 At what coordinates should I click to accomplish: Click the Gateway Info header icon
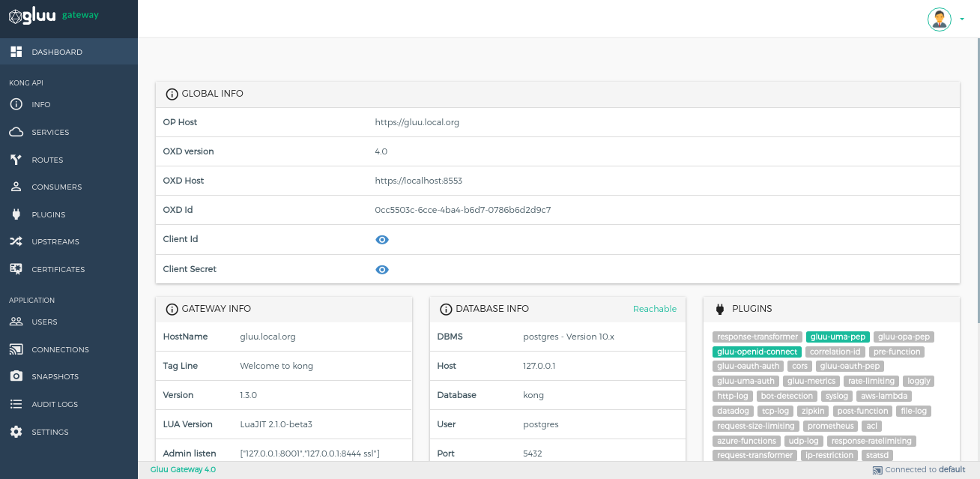click(x=172, y=309)
